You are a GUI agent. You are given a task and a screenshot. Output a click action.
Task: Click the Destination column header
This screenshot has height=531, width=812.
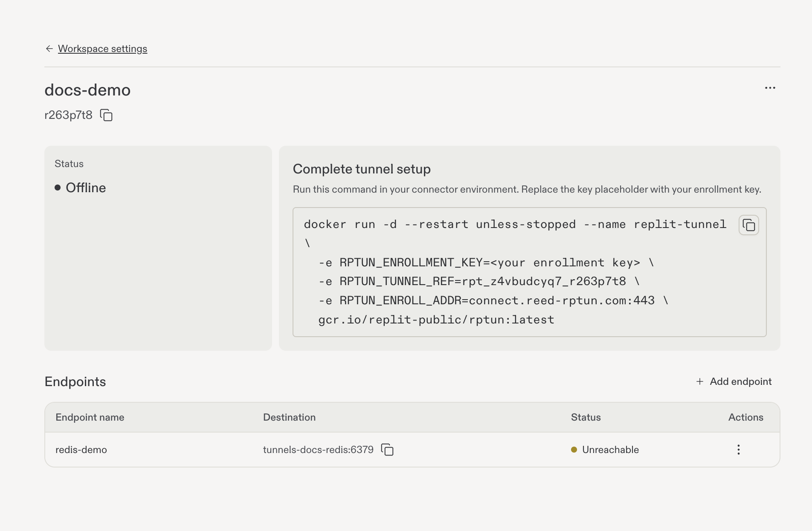coord(289,417)
